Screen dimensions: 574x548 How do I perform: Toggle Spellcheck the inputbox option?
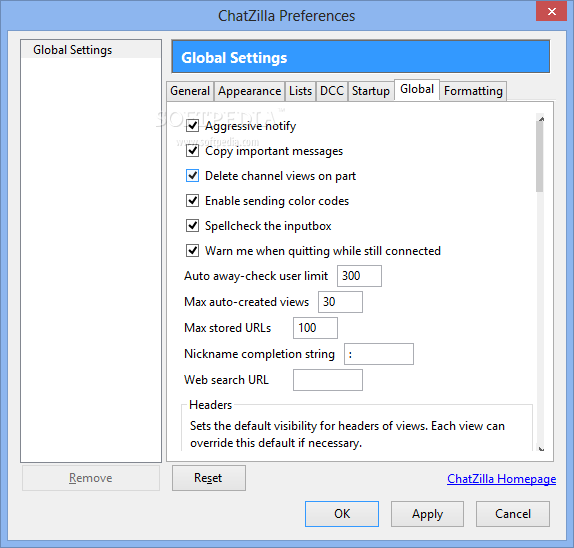(193, 225)
